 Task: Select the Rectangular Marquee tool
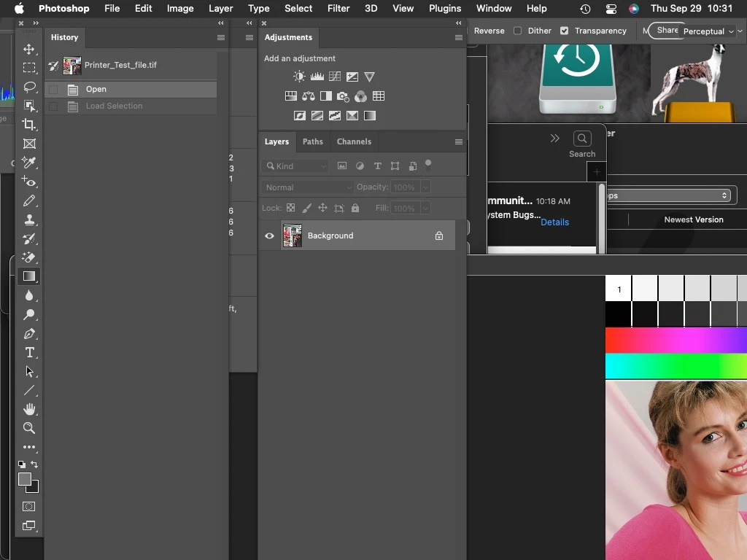tap(29, 68)
